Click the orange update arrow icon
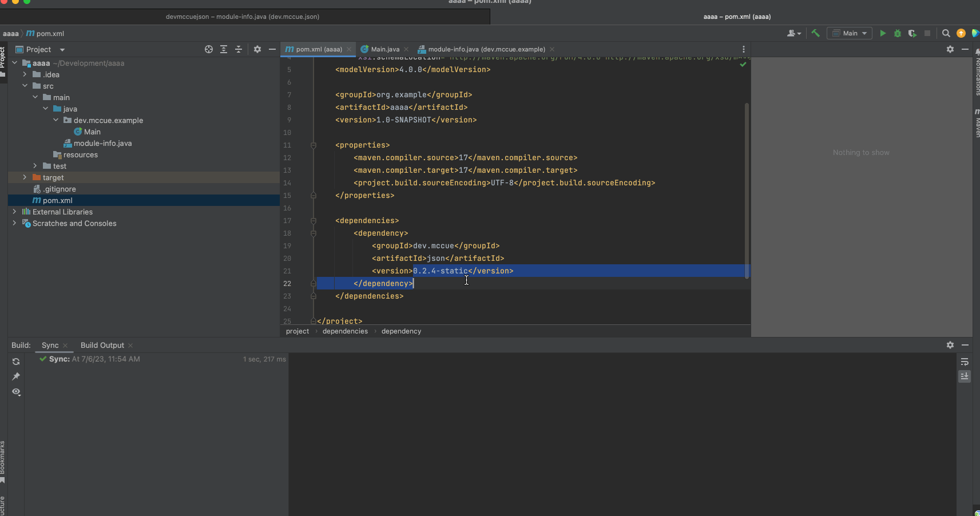Screen dimensions: 980x516 pyautogui.click(x=961, y=33)
